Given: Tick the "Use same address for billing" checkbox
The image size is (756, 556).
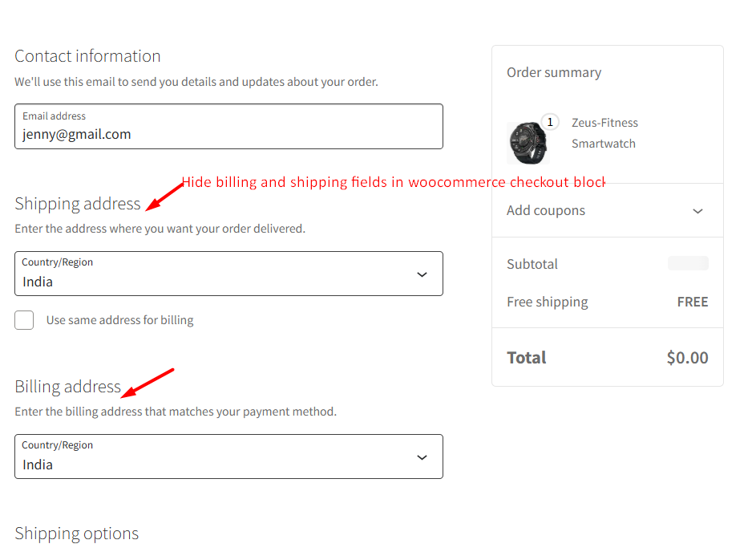Looking at the screenshot, I should click(24, 320).
